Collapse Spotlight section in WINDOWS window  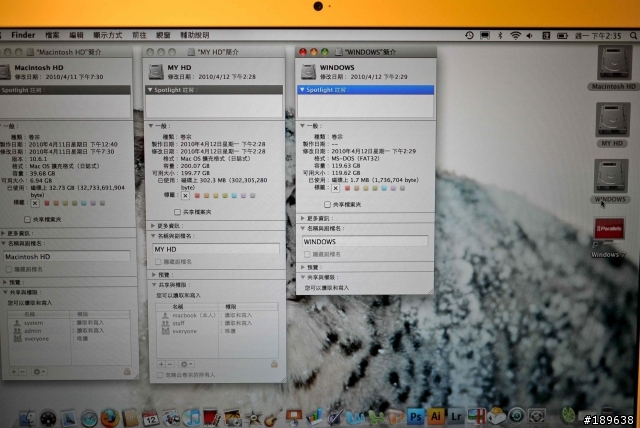point(302,90)
